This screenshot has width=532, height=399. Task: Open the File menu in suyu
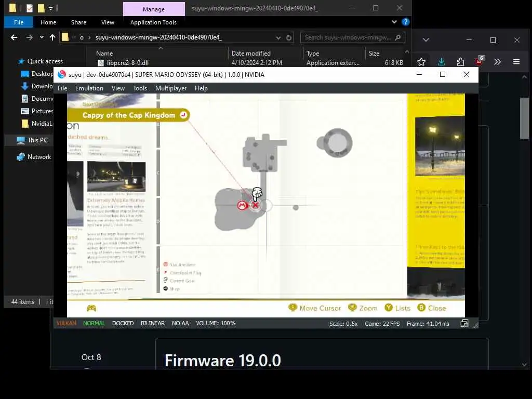pyautogui.click(x=62, y=88)
